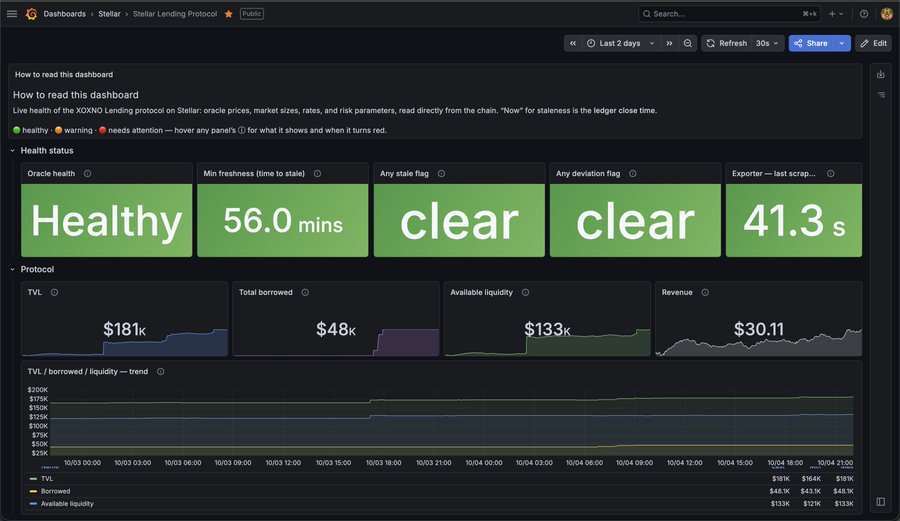The height and width of the screenshot is (521, 900).
Task: Open the Share options arrow
Action: (841, 43)
